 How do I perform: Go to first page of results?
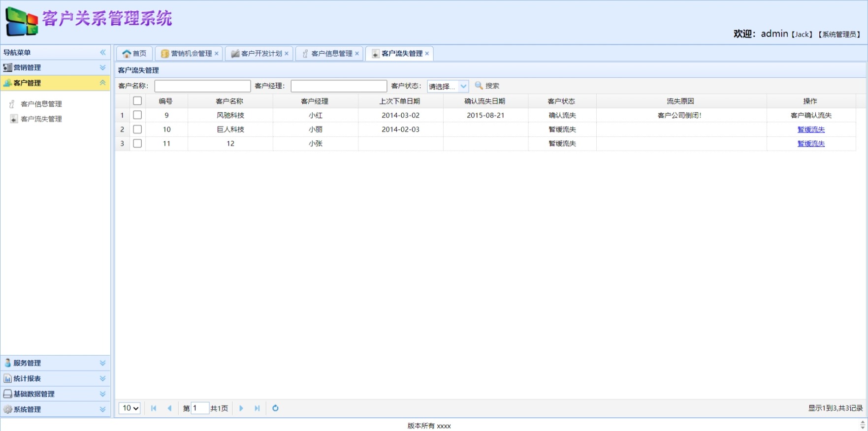click(x=154, y=408)
